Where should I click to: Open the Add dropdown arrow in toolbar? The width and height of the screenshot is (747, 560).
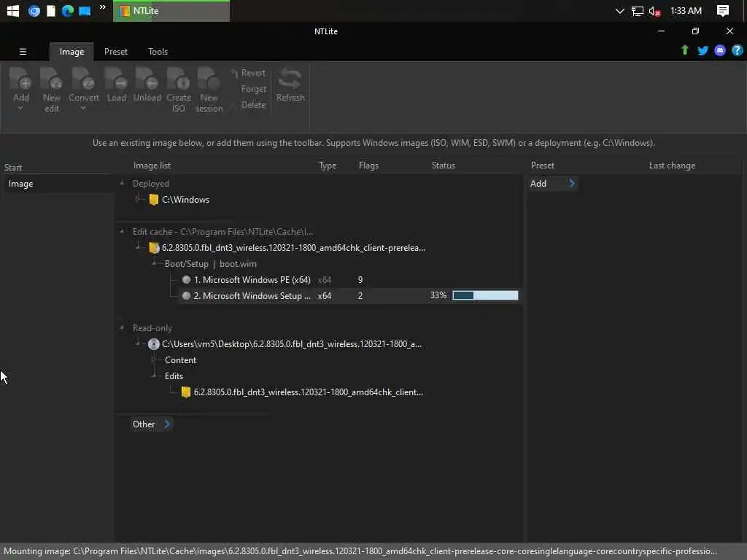(x=20, y=108)
